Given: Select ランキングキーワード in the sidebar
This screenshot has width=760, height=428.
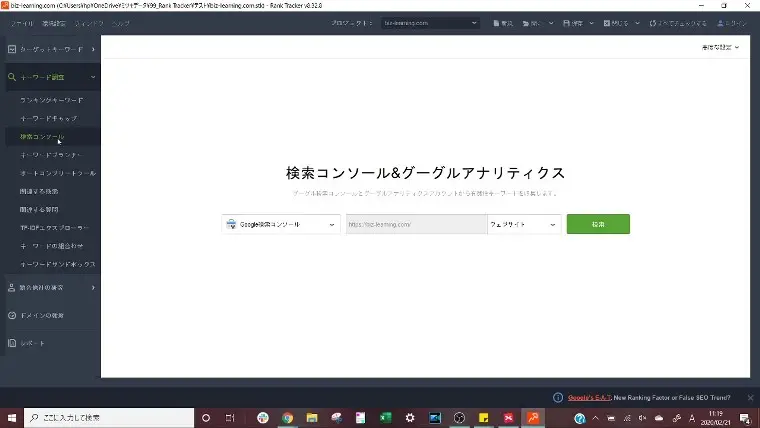Looking at the screenshot, I should [x=52, y=101].
